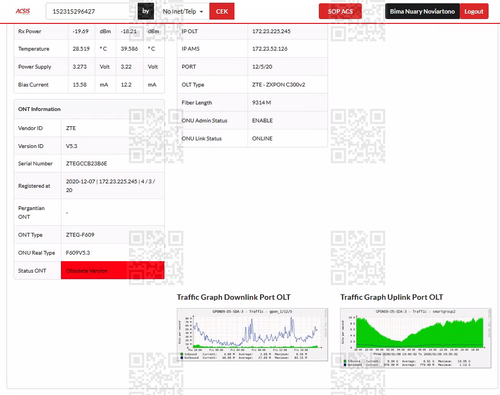Click the Traffic Graph Uplink Port OLT heading
The height and width of the screenshot is (395, 500).
pyautogui.click(x=392, y=297)
